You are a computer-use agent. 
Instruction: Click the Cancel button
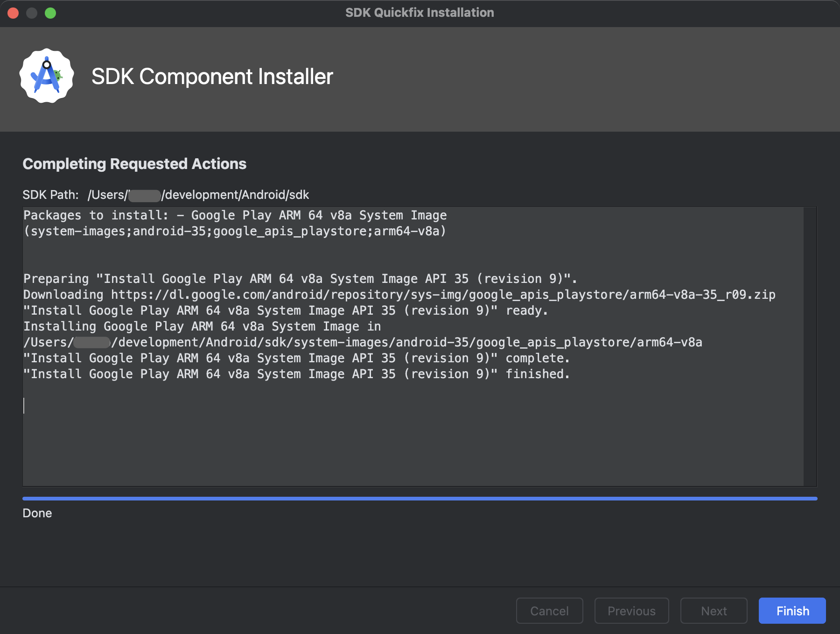[x=549, y=611]
